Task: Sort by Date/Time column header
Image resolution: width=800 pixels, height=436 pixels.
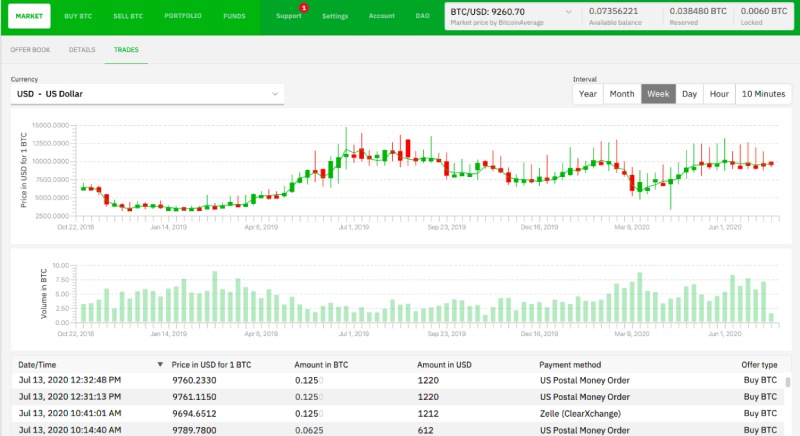Action: coord(37,365)
